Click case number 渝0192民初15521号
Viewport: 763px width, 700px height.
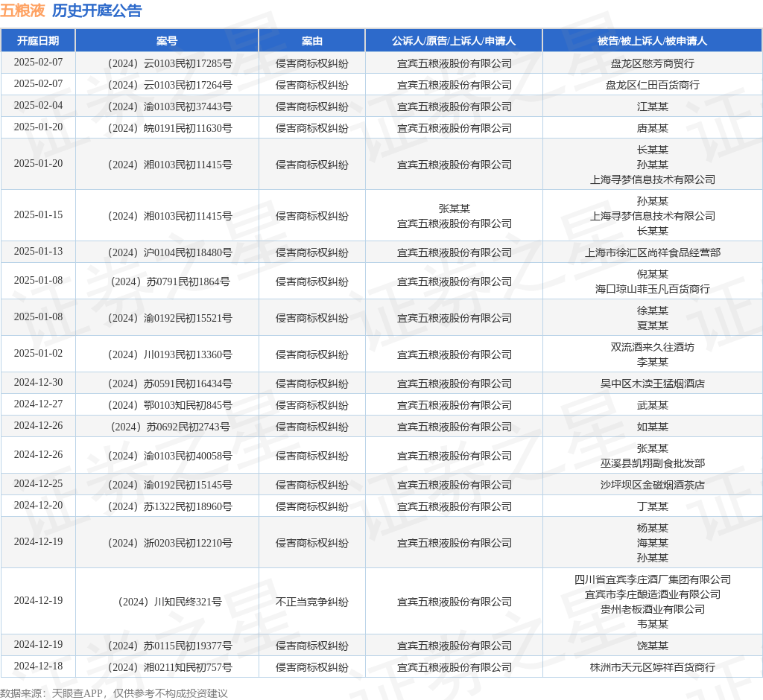point(170,318)
